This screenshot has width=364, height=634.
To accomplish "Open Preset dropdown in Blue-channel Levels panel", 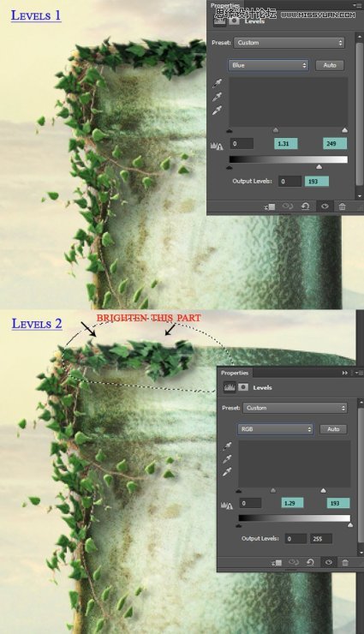I will [289, 43].
